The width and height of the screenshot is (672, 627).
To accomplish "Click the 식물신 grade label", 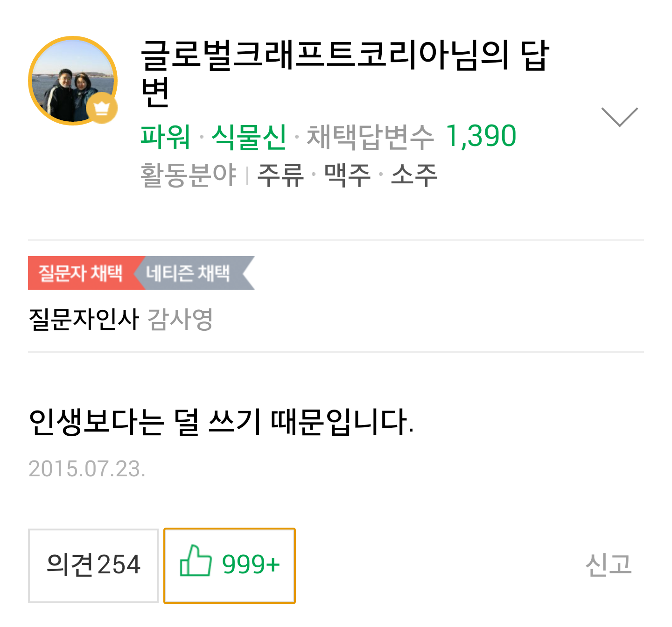I will click(248, 137).
